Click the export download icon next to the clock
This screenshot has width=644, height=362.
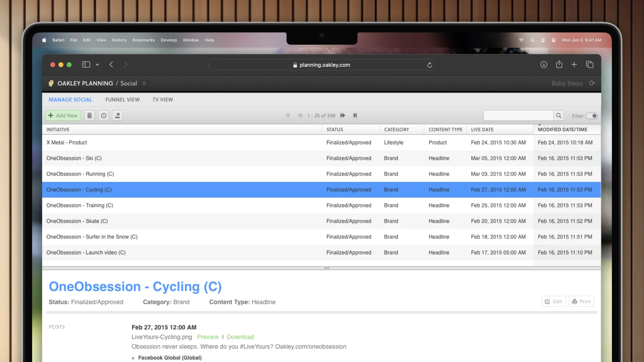pos(117,116)
